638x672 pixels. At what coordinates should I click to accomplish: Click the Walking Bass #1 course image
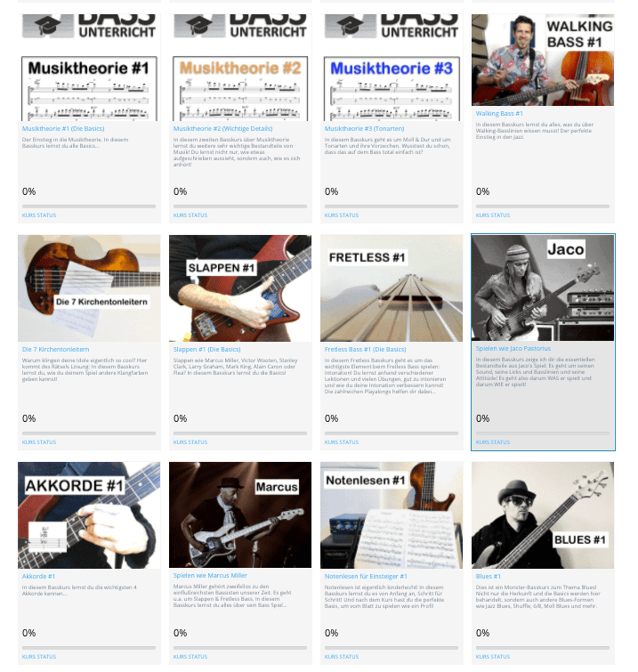click(x=543, y=60)
